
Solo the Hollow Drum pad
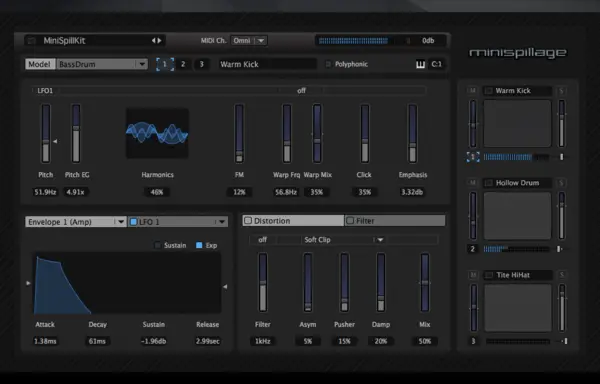(x=561, y=183)
